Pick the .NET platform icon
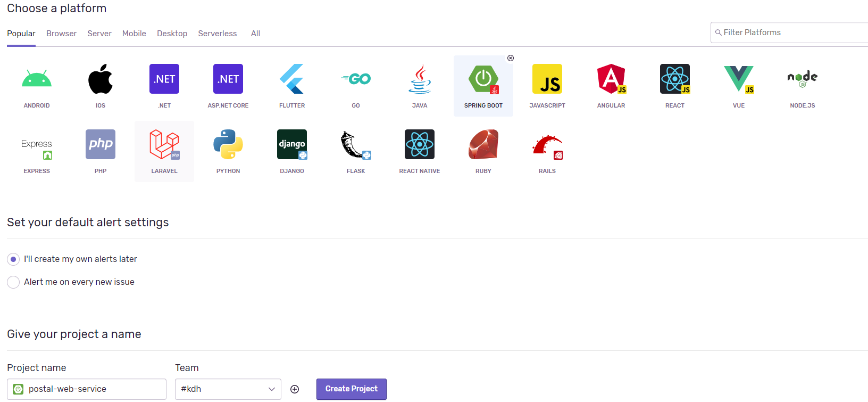The width and height of the screenshot is (868, 402). click(164, 79)
